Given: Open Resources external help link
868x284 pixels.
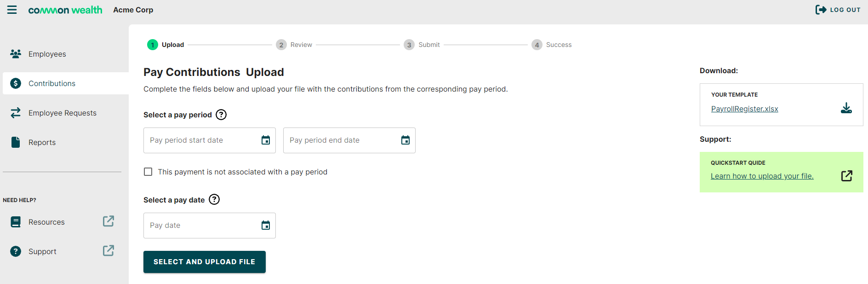Looking at the screenshot, I should click(108, 221).
